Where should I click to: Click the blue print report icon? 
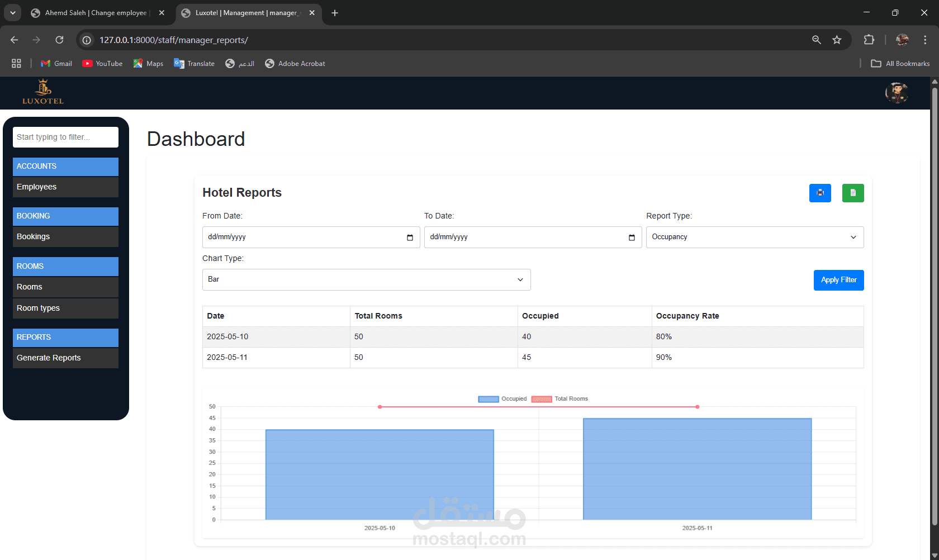pyautogui.click(x=820, y=193)
